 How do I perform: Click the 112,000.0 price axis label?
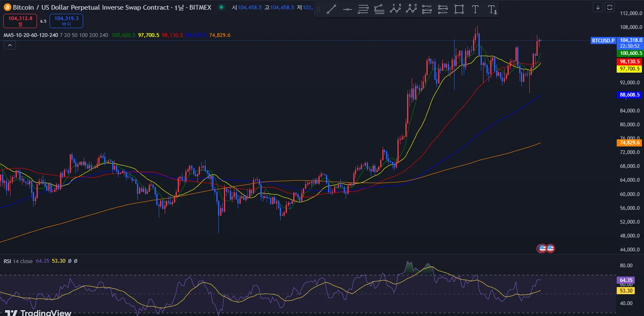pos(631,13)
